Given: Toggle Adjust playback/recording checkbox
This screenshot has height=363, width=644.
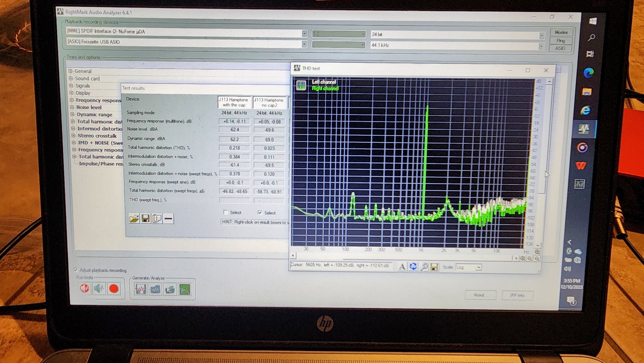Looking at the screenshot, I should [x=75, y=270].
